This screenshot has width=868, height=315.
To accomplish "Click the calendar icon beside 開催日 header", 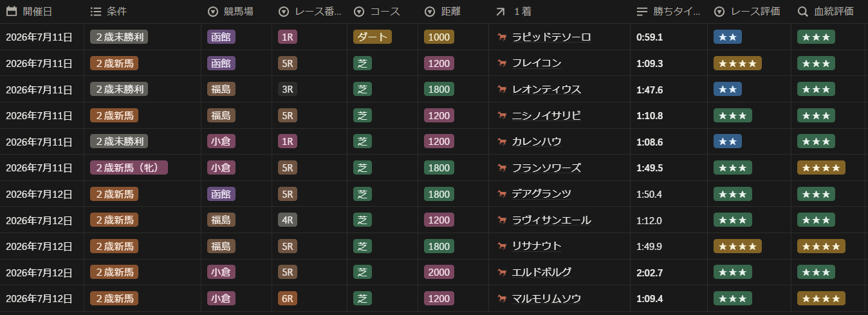I will tap(11, 12).
